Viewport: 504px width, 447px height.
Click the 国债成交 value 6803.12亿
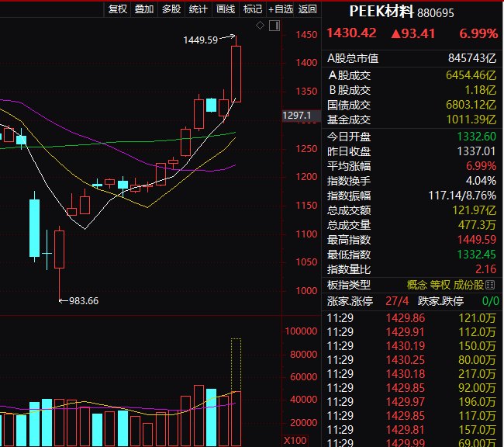click(x=471, y=105)
